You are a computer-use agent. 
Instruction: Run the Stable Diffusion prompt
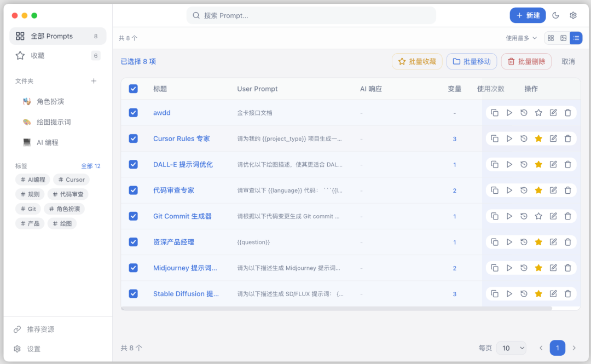pos(509,293)
